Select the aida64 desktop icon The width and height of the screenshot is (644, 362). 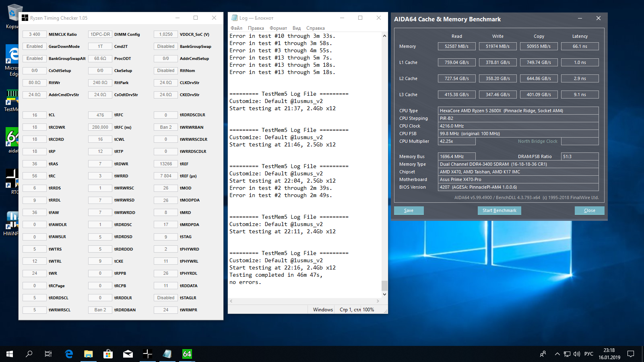coord(12,141)
